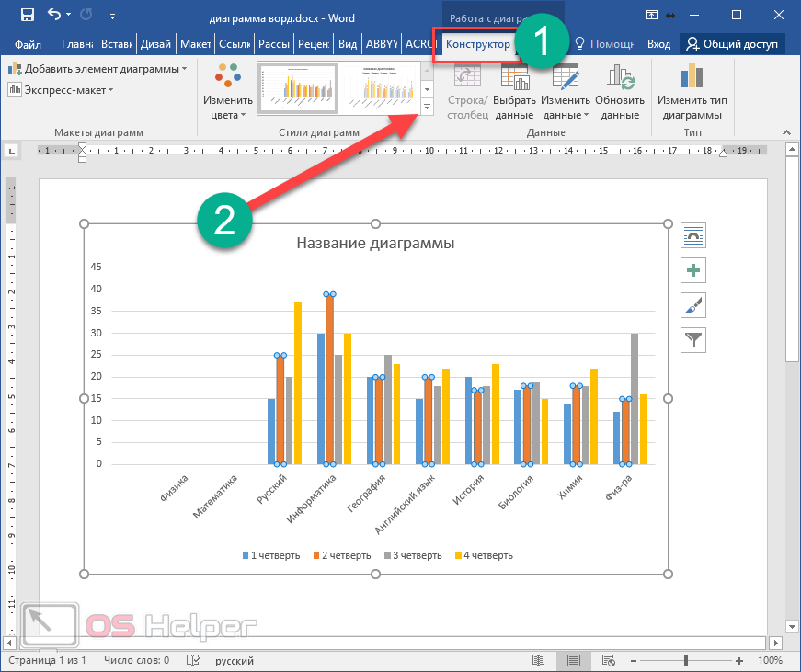Click the Общий доступ button
The image size is (801, 672).
click(x=732, y=44)
